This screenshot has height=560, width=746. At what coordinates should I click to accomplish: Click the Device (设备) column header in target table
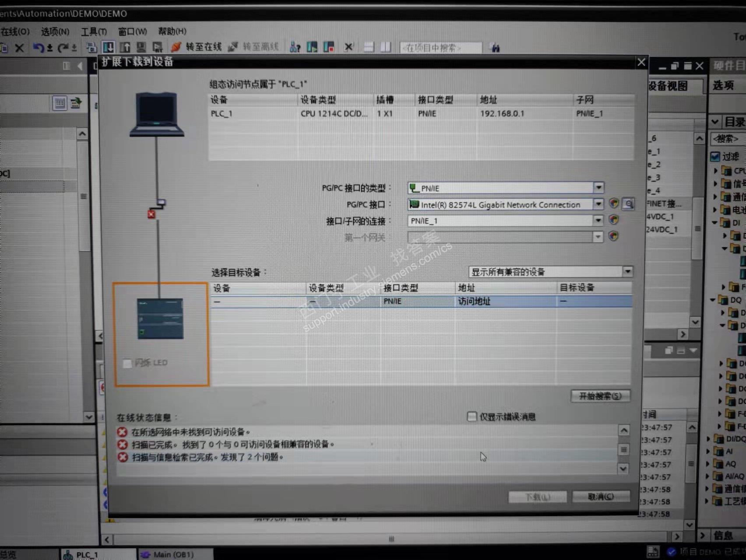tap(258, 288)
